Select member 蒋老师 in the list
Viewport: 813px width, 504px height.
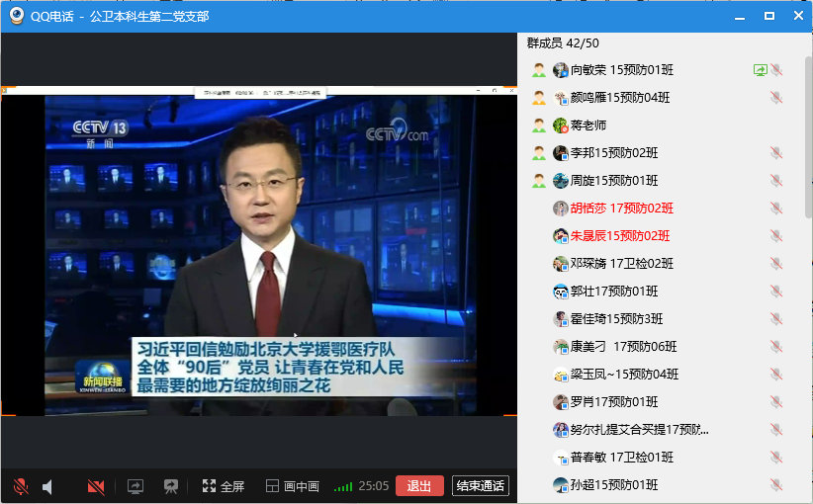(588, 126)
